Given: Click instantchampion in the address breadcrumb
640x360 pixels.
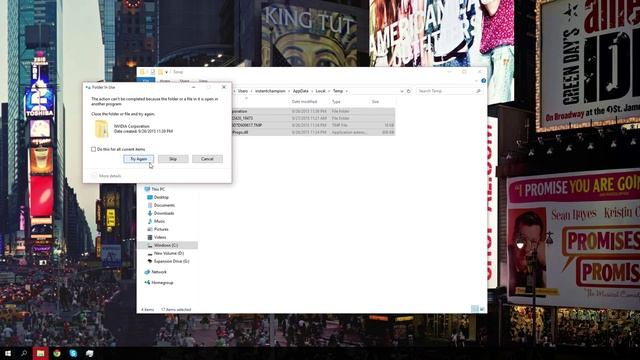Looking at the screenshot, I should [270, 91].
